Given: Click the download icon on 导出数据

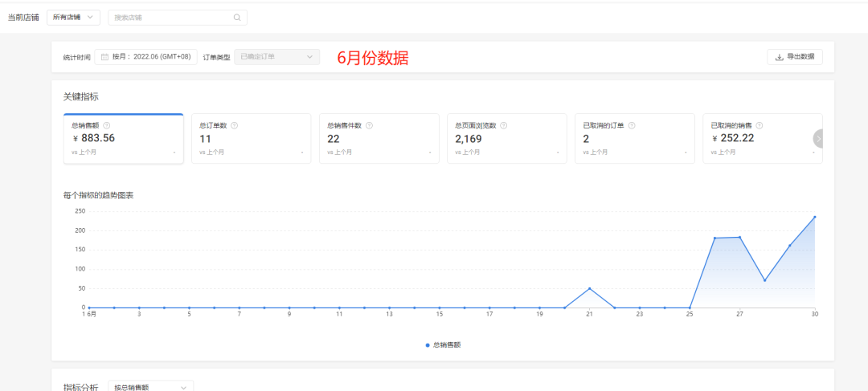Looking at the screenshot, I should [779, 56].
